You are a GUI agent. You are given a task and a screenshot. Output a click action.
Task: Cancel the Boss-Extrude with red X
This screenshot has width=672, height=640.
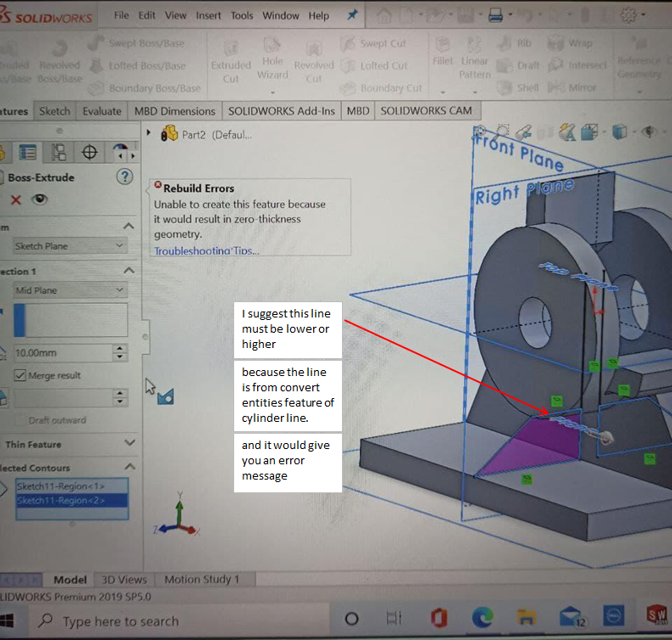tap(16, 199)
